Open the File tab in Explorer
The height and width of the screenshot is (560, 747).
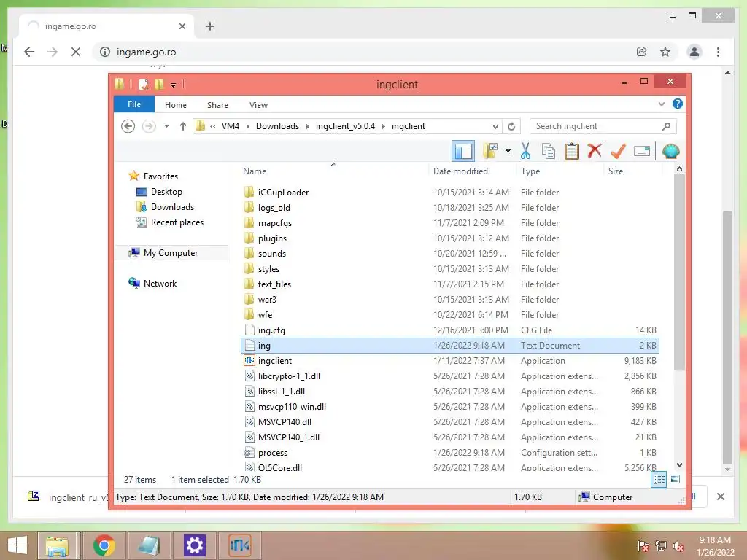pyautogui.click(x=134, y=104)
